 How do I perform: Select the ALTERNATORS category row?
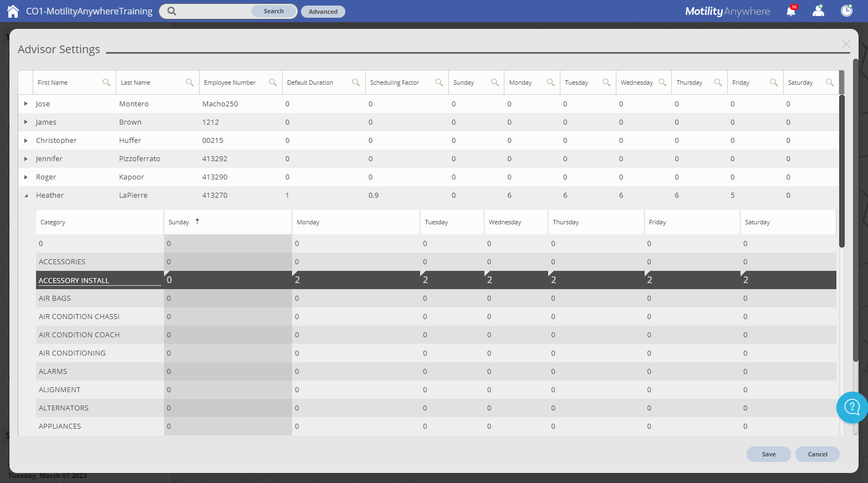pyautogui.click(x=436, y=408)
